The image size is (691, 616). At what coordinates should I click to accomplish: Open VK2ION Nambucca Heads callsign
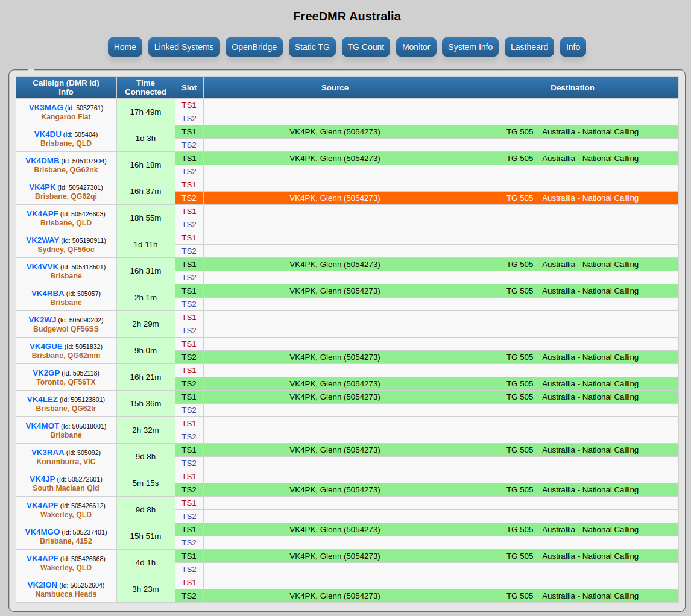click(x=41, y=585)
